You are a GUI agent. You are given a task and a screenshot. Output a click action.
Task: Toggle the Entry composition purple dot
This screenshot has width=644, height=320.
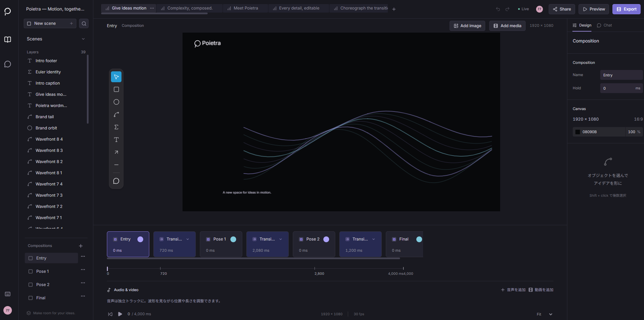(140, 239)
